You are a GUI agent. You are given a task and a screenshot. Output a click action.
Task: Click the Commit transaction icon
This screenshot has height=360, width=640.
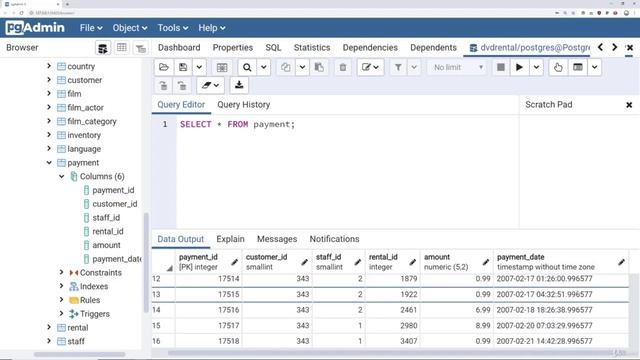(163, 85)
